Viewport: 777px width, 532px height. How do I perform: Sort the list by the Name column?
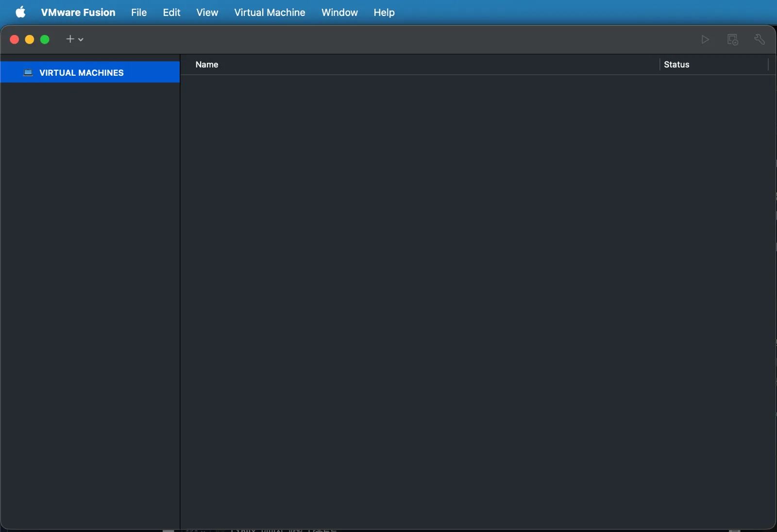point(207,65)
